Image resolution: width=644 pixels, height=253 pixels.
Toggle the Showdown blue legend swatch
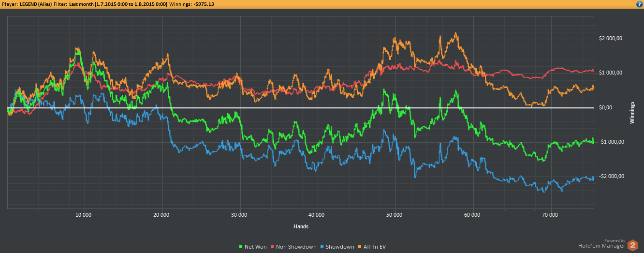pos(323,247)
